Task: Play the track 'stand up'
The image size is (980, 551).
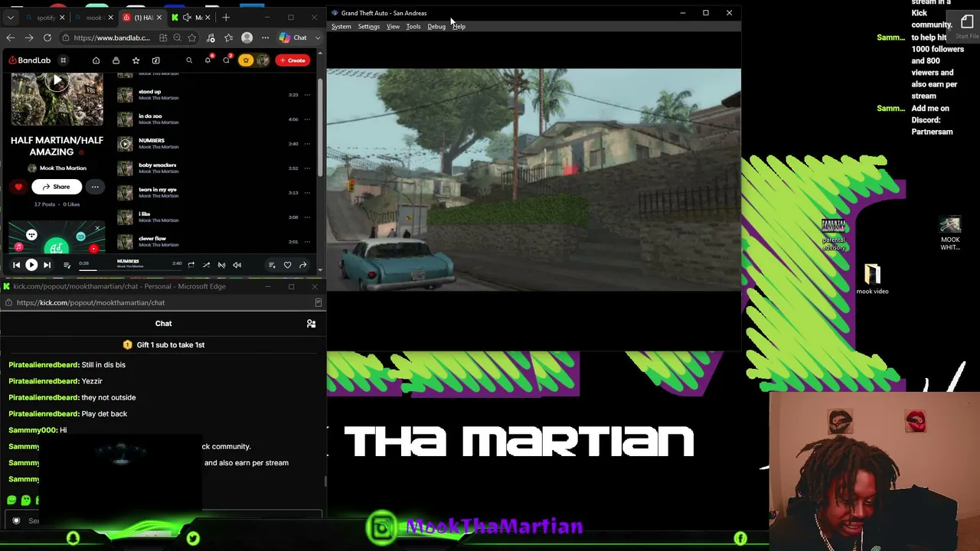Action: [x=125, y=95]
